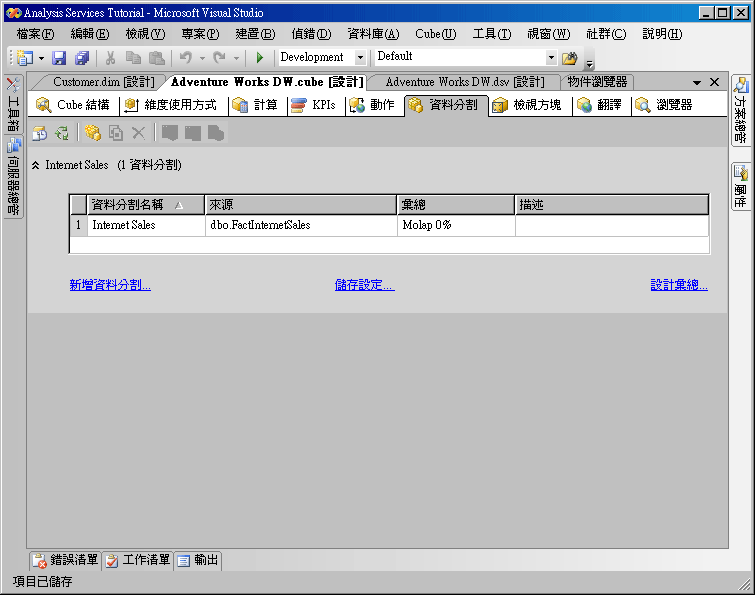Click the first gray disabled partition toolbar icon
The width and height of the screenshot is (755, 595).
click(x=169, y=133)
